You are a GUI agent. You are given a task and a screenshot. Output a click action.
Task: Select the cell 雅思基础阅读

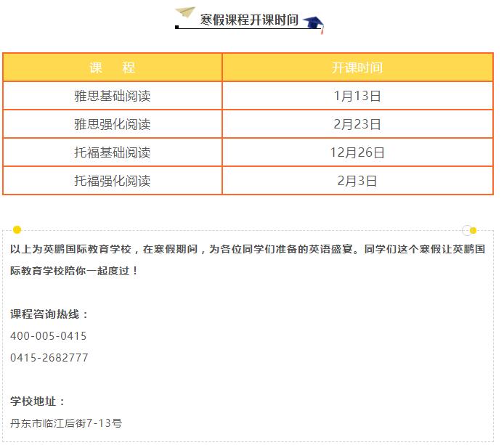pos(112,96)
